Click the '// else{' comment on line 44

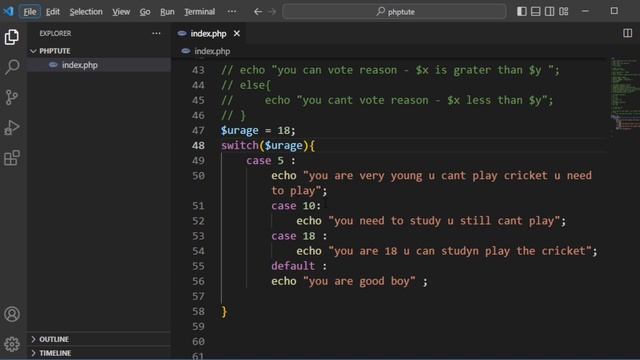[246, 85]
